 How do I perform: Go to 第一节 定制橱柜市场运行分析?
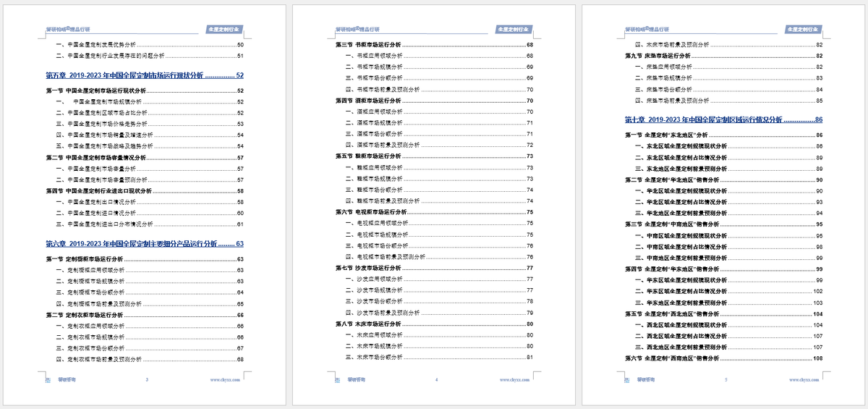pos(145,259)
